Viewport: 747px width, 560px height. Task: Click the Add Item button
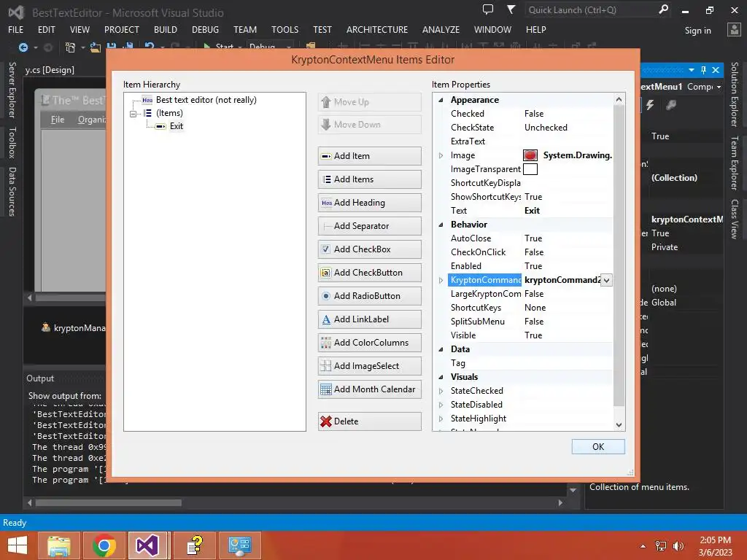pos(369,156)
